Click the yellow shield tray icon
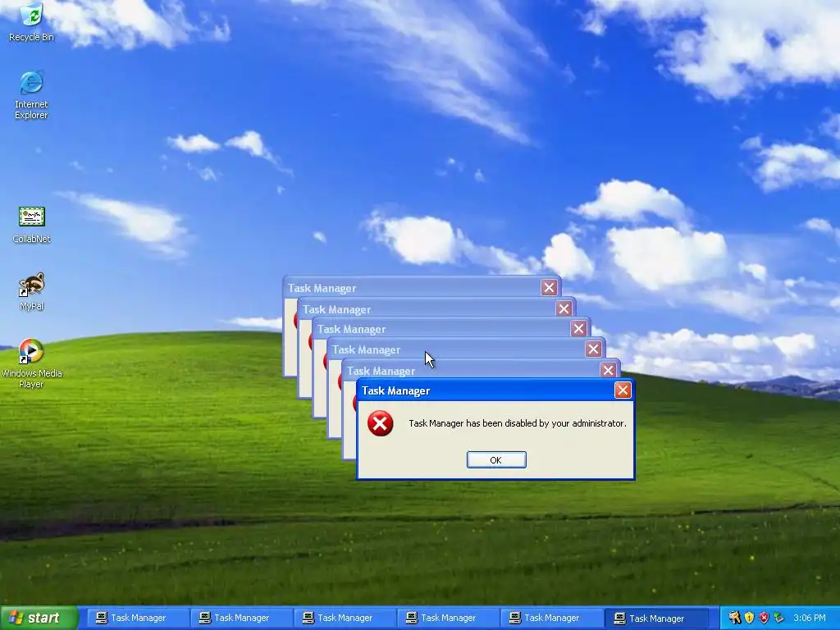Screen dimensions: 840x630 pyautogui.click(x=749, y=618)
